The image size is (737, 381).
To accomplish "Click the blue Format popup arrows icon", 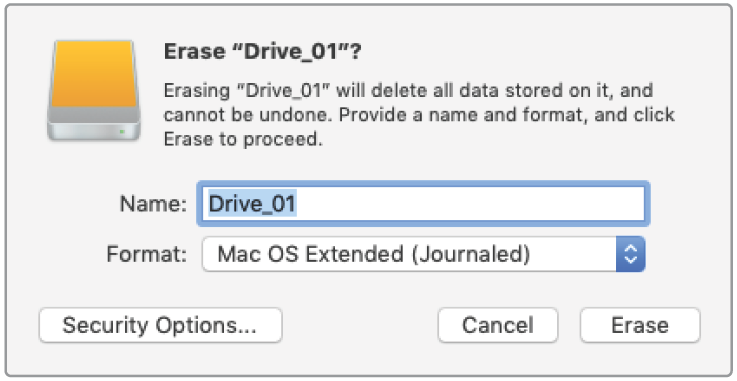I will [x=630, y=254].
